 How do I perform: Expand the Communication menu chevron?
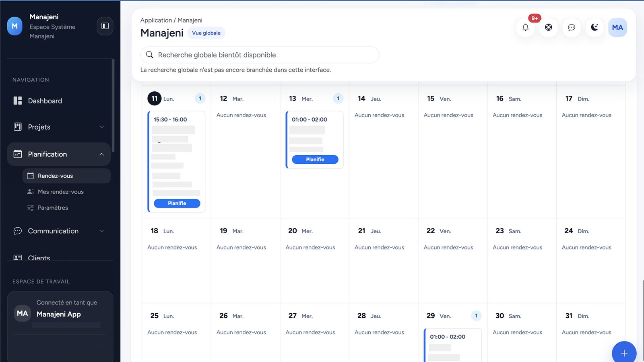[101, 231]
